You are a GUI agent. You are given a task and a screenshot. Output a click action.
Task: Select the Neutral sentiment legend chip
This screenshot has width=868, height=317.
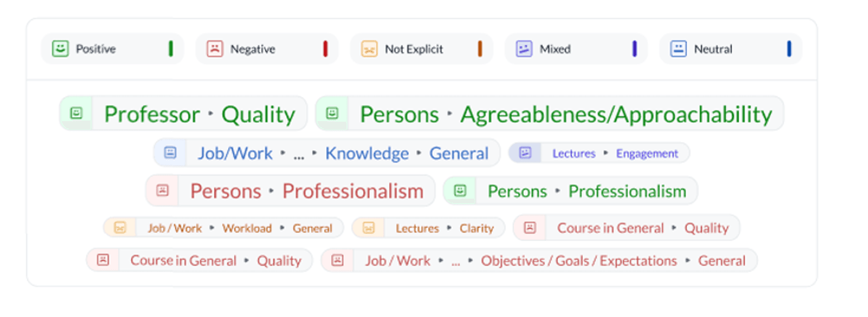[x=731, y=49]
